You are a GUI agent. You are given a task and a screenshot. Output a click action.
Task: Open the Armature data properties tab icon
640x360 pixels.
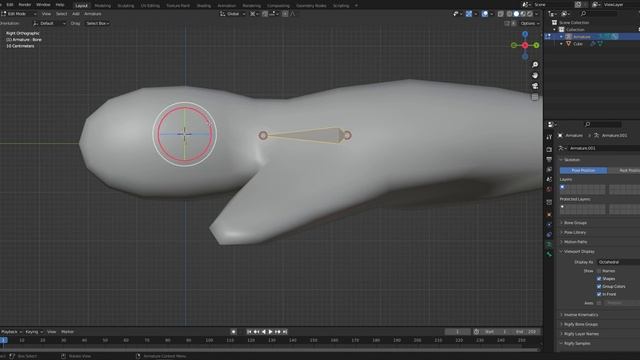pyautogui.click(x=549, y=244)
